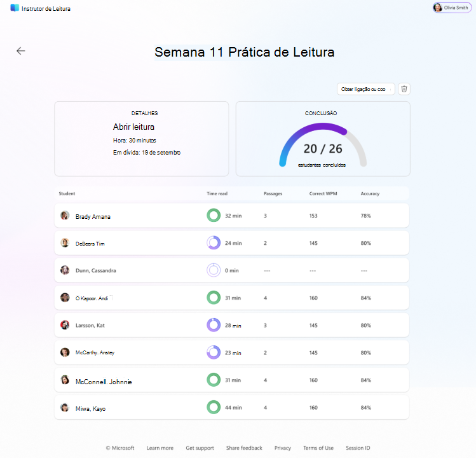Image resolution: width=476 pixels, height=458 pixels.
Task: Click Dunn, Cassandra's empty progress ring
Action: (x=214, y=270)
